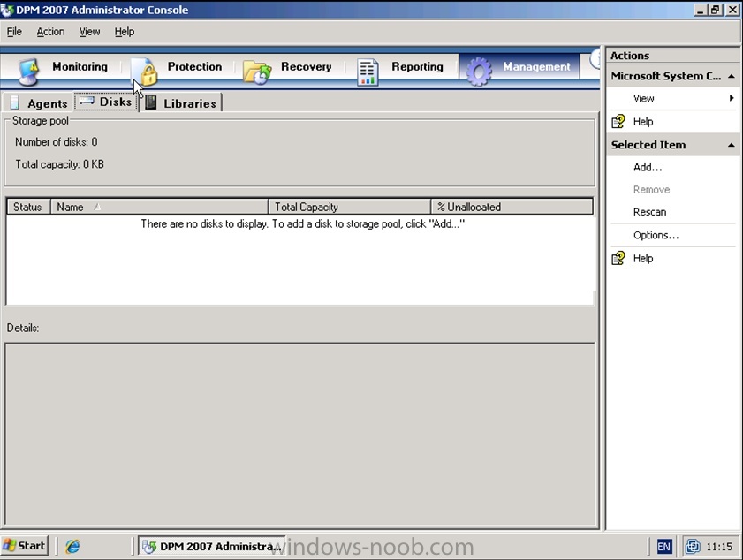Image resolution: width=743 pixels, height=560 pixels.
Task: Click DPM console title bar icon
Action: [x=7, y=10]
